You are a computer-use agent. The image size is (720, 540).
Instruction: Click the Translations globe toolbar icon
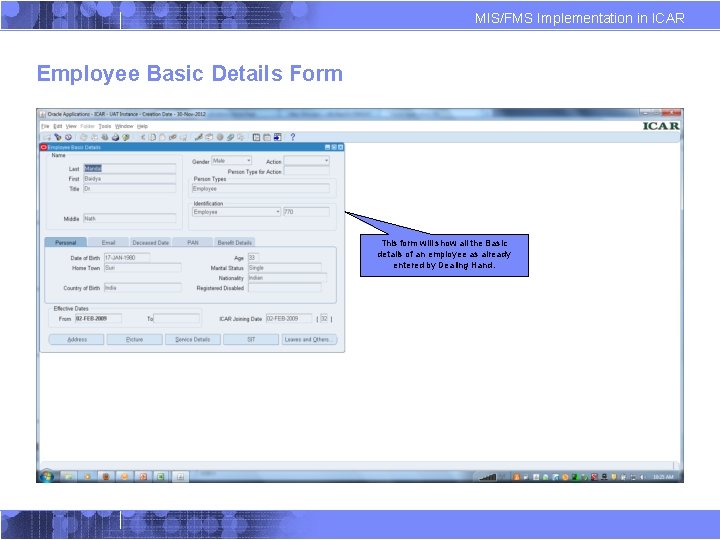(219, 137)
